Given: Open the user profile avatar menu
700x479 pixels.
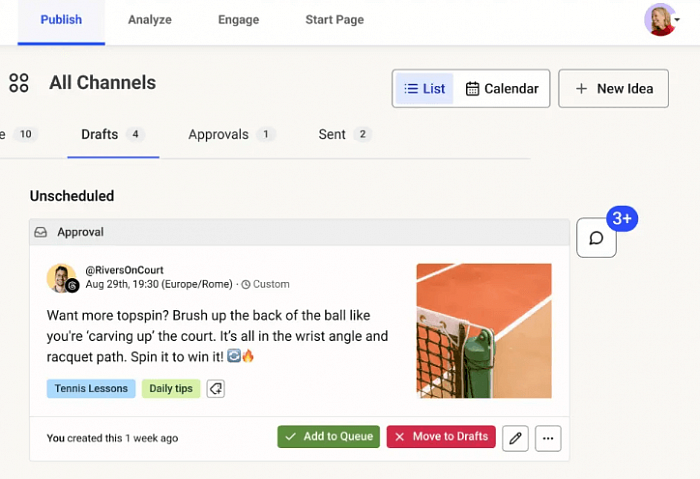Looking at the screenshot, I should pyautogui.click(x=662, y=20).
